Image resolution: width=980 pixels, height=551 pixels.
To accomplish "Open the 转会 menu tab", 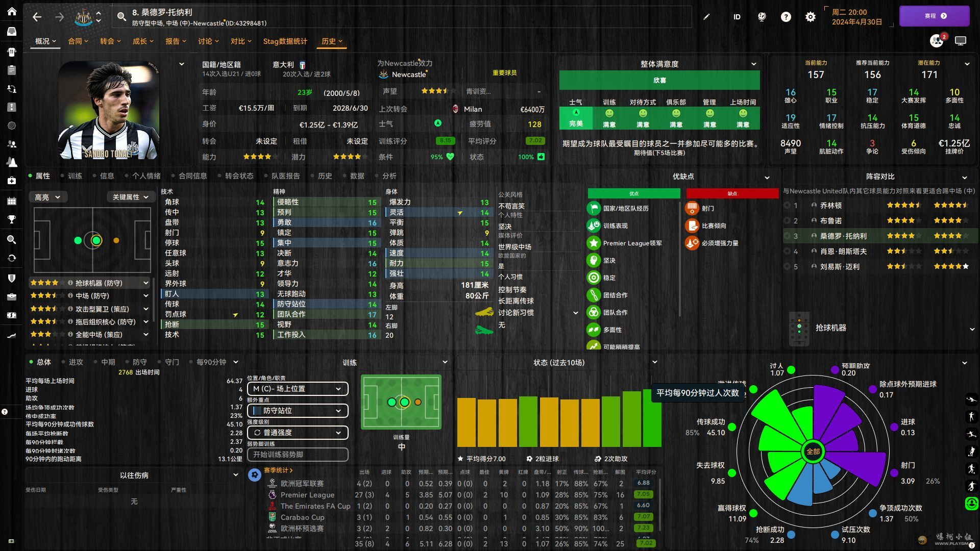I will (x=110, y=41).
